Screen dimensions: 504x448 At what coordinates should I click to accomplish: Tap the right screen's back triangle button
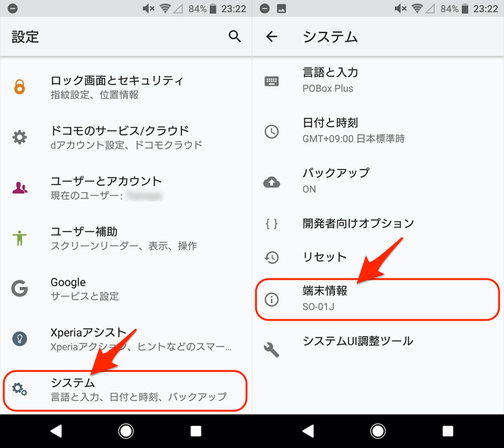click(308, 431)
